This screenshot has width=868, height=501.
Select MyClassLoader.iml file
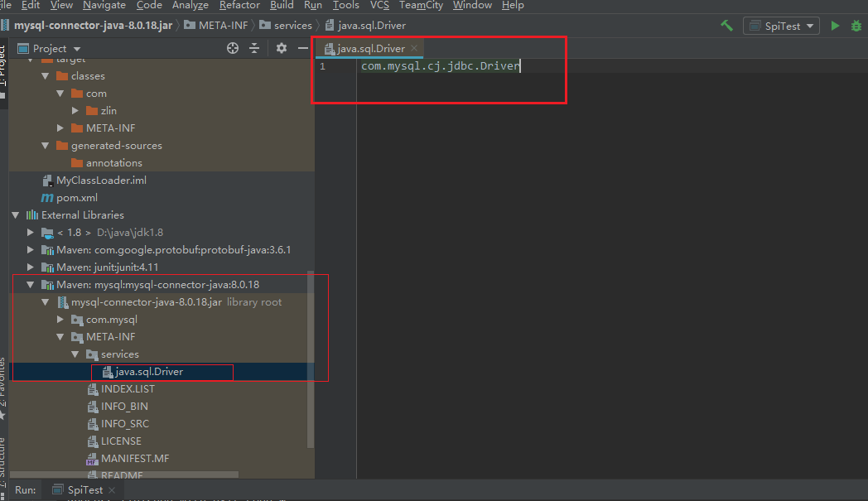(101, 181)
